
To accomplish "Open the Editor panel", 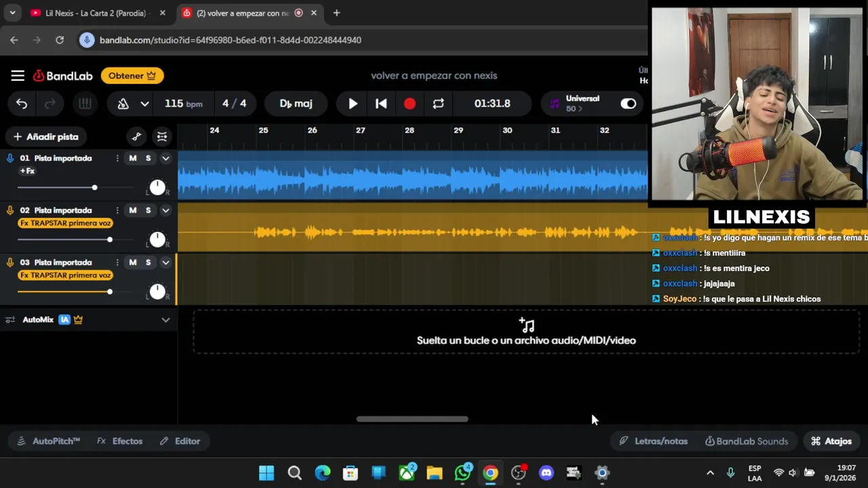I will coord(180,441).
